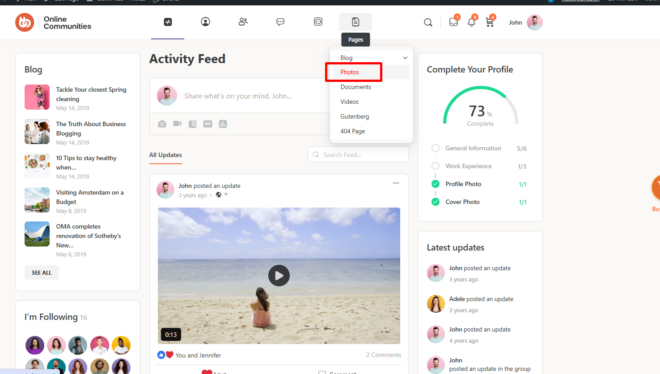Open the messages inbox icon
The height and width of the screenshot is (374, 660).
click(453, 22)
